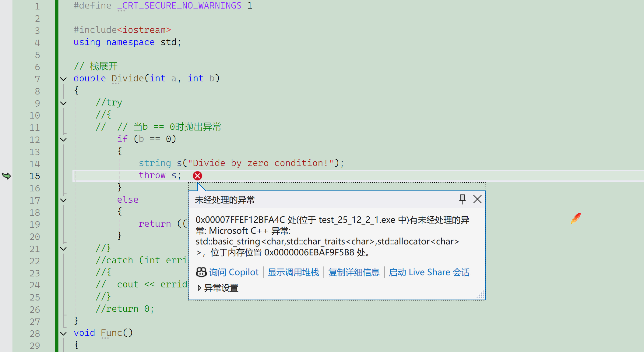Click the current statement arrow in margin

click(x=6, y=176)
